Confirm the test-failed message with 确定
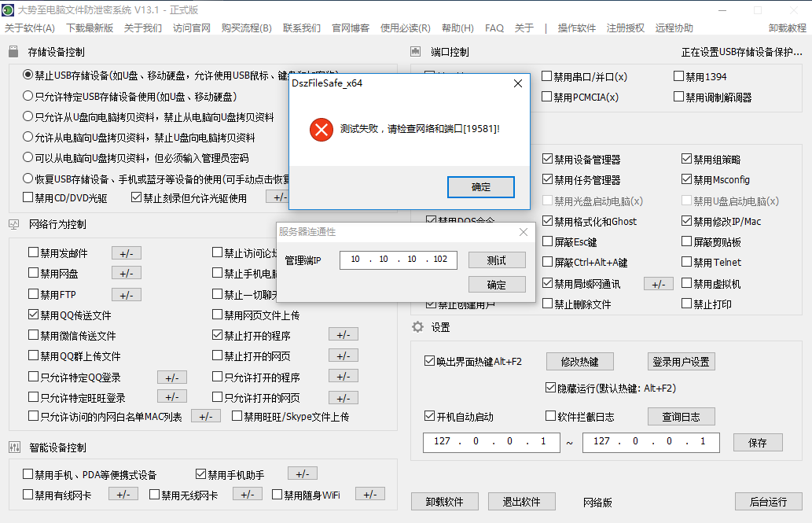Screen dimensions: 812x523 480,187
